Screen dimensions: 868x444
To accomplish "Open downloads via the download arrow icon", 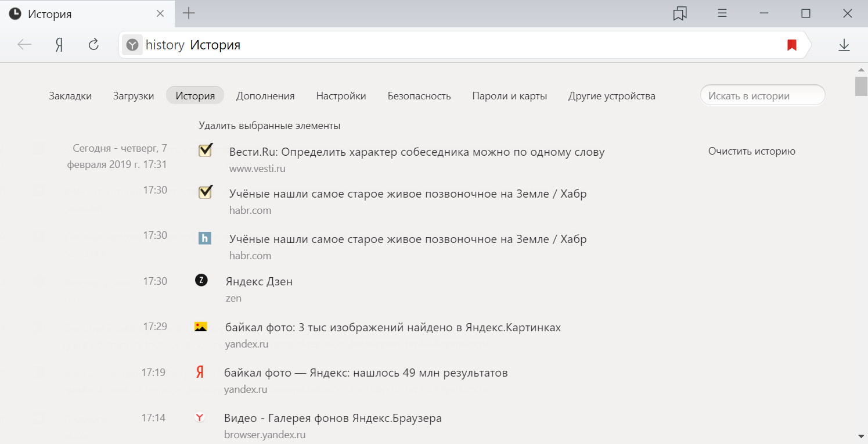I will [x=844, y=45].
